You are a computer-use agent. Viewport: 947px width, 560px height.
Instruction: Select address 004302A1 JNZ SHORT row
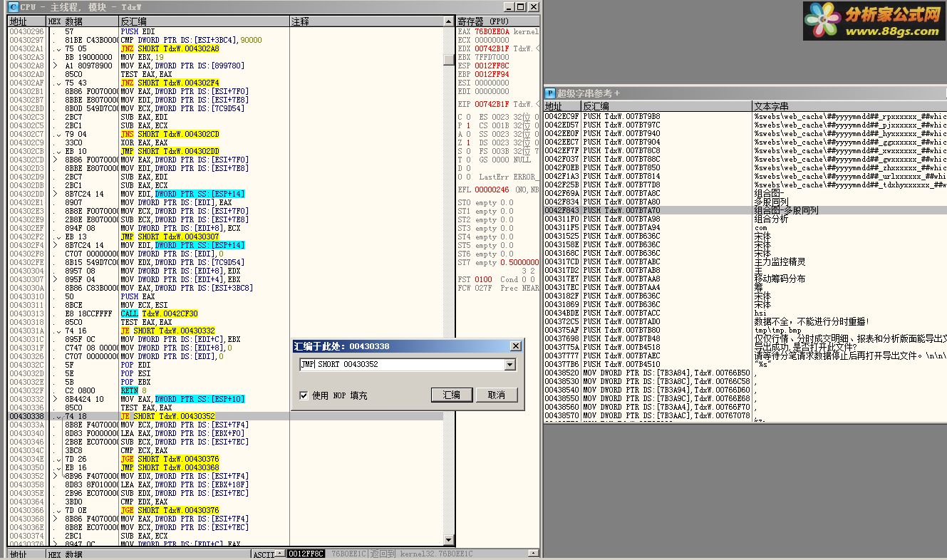(224, 48)
